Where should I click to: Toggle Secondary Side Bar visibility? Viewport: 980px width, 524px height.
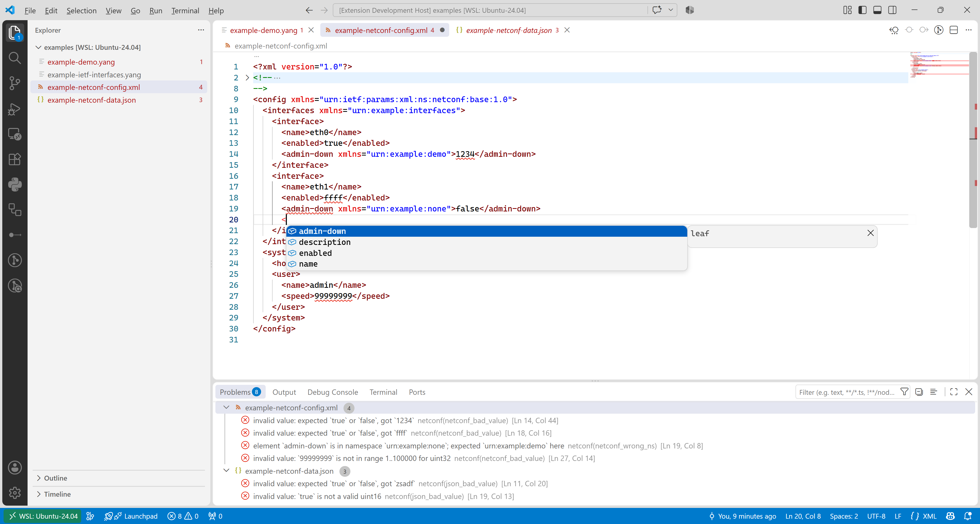[892, 10]
